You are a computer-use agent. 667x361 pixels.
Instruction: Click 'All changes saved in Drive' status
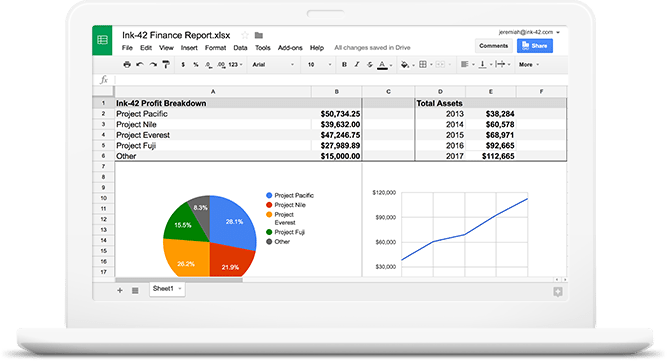pos(372,48)
